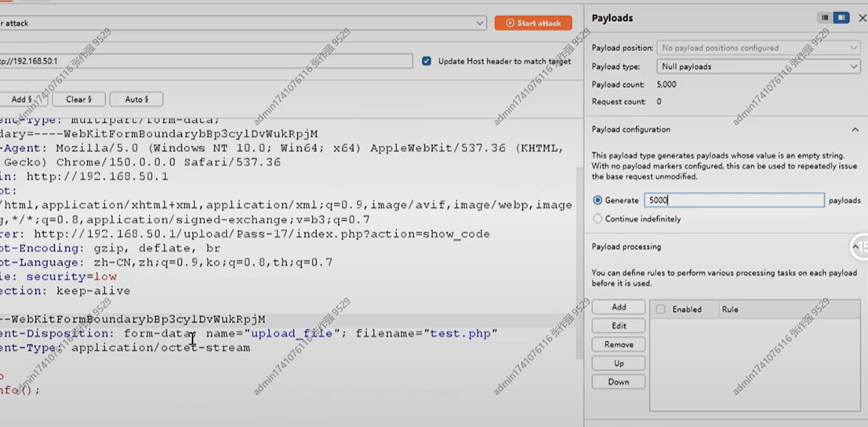The height and width of the screenshot is (427, 868).
Task: Click the application/octet-stream content type text
Action: click(x=161, y=348)
